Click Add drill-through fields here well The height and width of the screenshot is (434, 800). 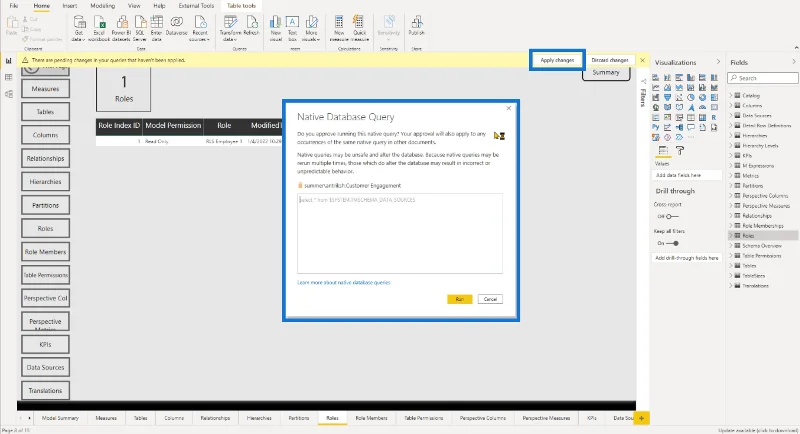(x=687, y=258)
